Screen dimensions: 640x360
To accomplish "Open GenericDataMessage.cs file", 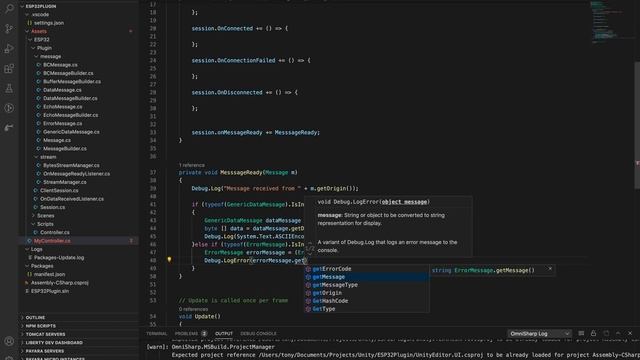I will click(x=71, y=132).
